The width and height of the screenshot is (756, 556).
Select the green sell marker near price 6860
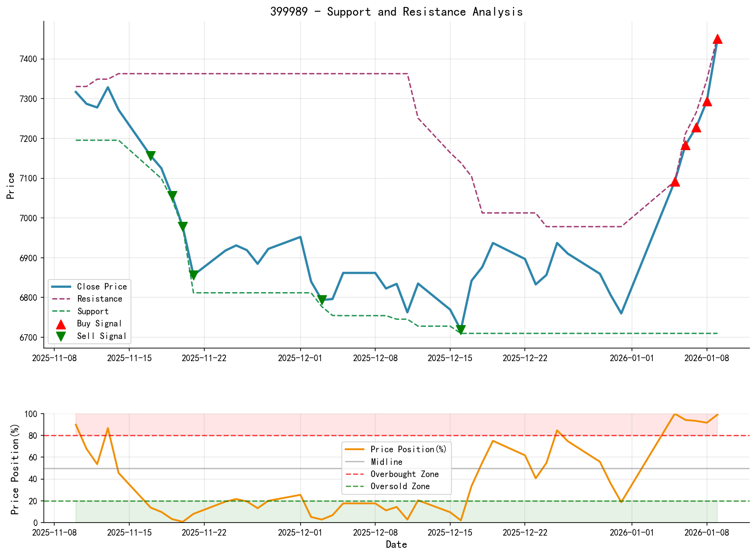[x=193, y=274]
